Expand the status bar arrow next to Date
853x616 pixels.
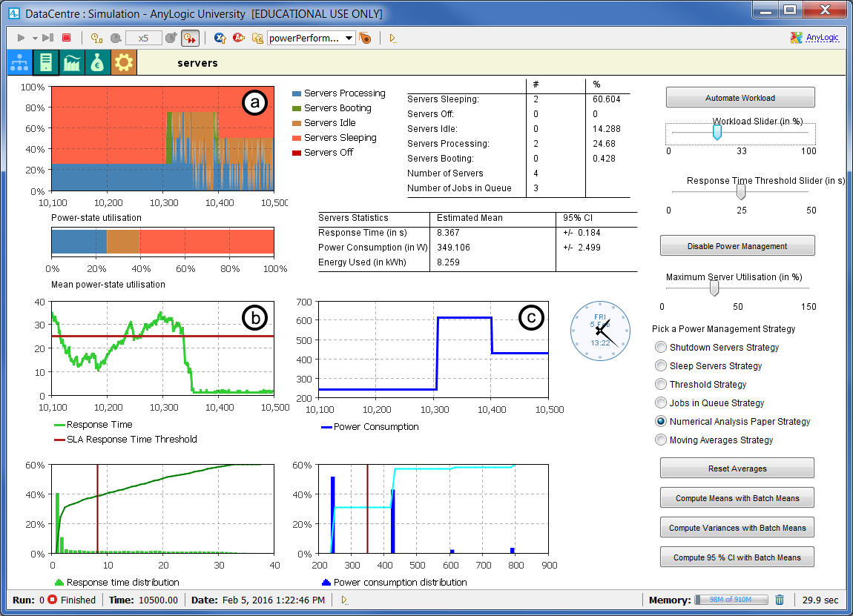[x=344, y=600]
